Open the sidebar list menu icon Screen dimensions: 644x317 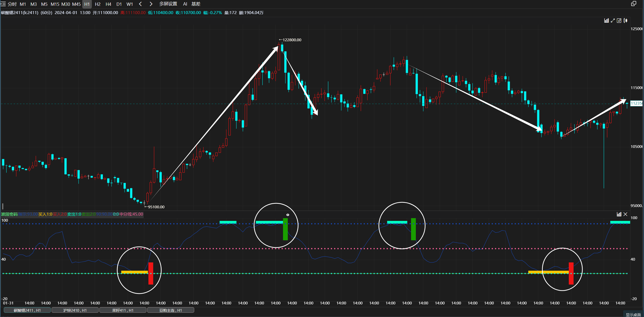[x=3, y=4]
